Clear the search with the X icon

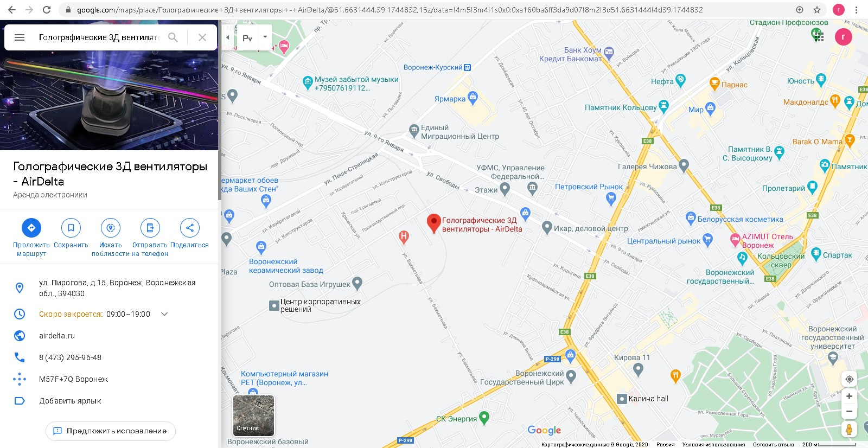point(202,37)
